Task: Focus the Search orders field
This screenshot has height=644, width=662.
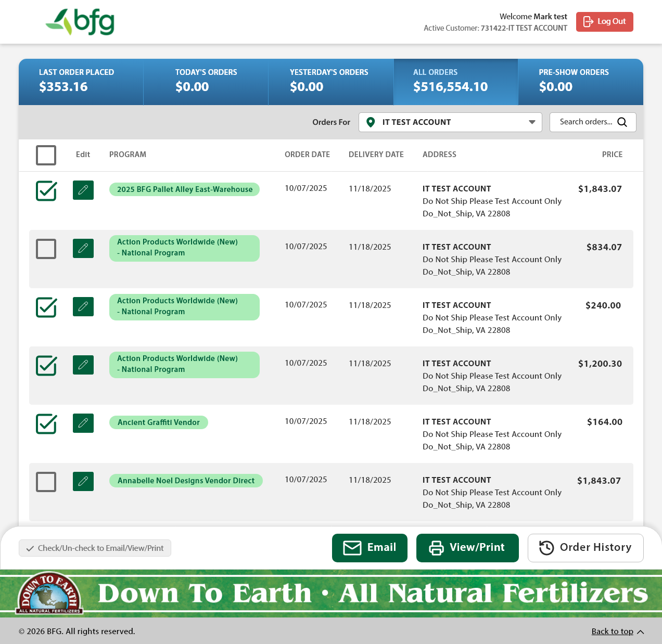Action: (x=593, y=122)
